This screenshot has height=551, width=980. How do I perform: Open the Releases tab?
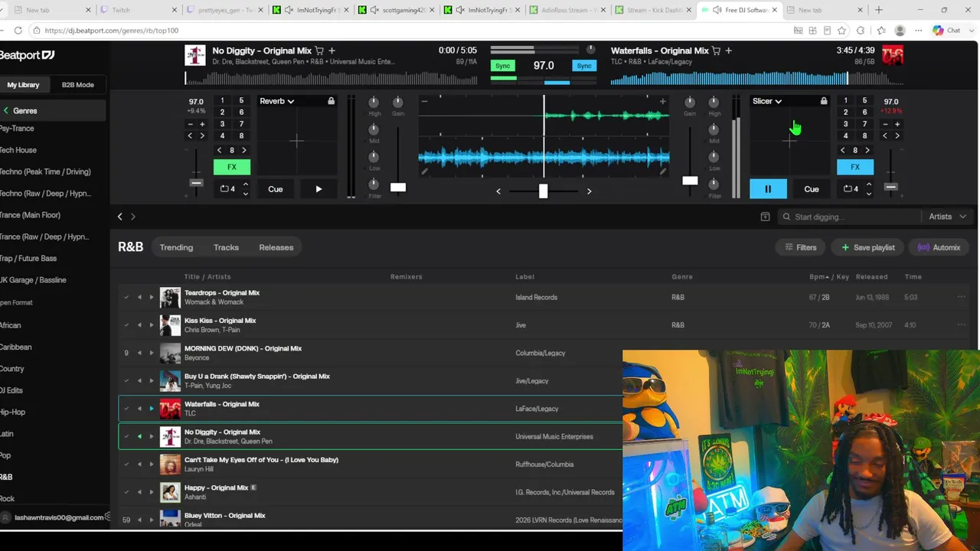[x=276, y=247]
